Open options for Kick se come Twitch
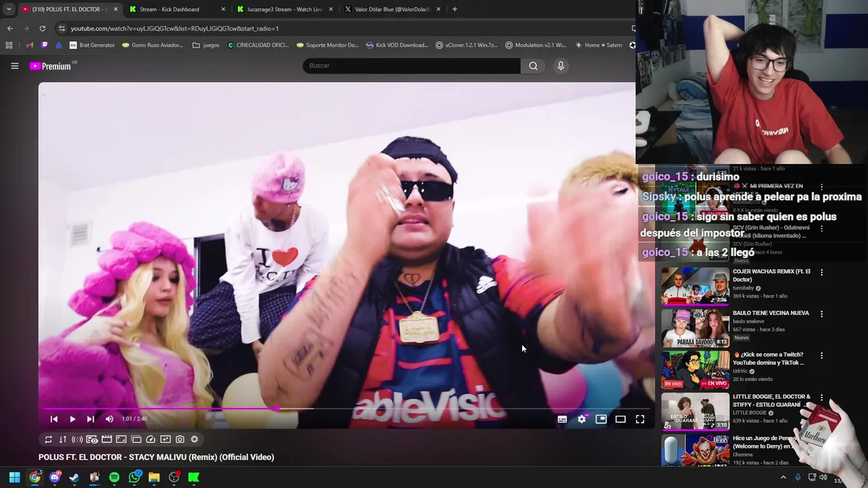 click(821, 355)
